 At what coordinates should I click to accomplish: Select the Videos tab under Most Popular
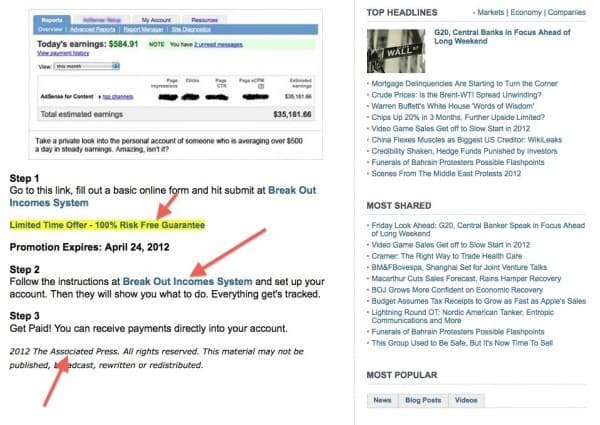coord(466,400)
